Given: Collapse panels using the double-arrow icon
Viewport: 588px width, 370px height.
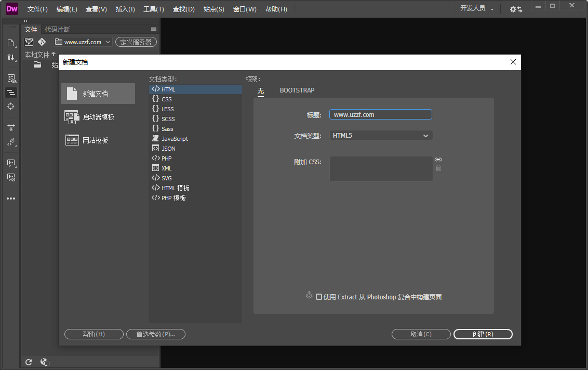Looking at the screenshot, I should (x=25, y=21).
